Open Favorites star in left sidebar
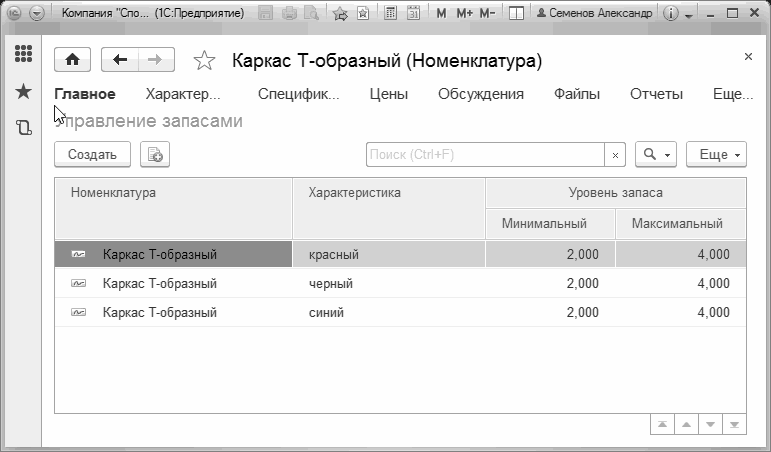 coord(23,91)
